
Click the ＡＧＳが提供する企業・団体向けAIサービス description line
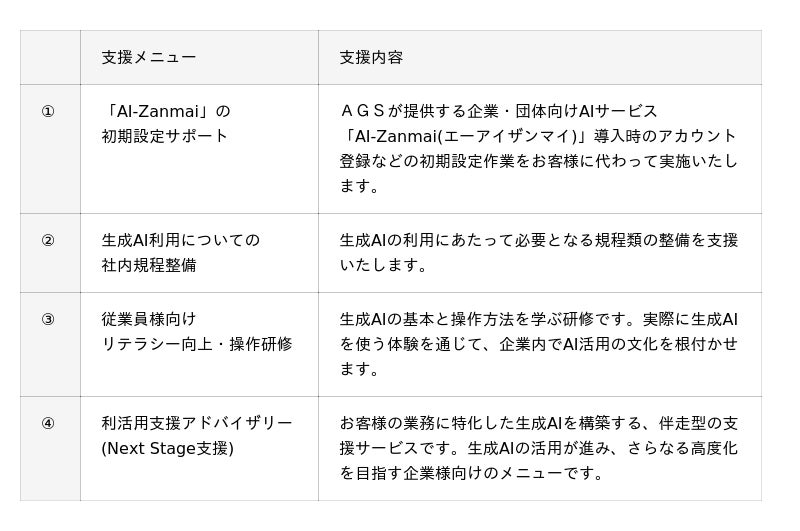coord(499,111)
